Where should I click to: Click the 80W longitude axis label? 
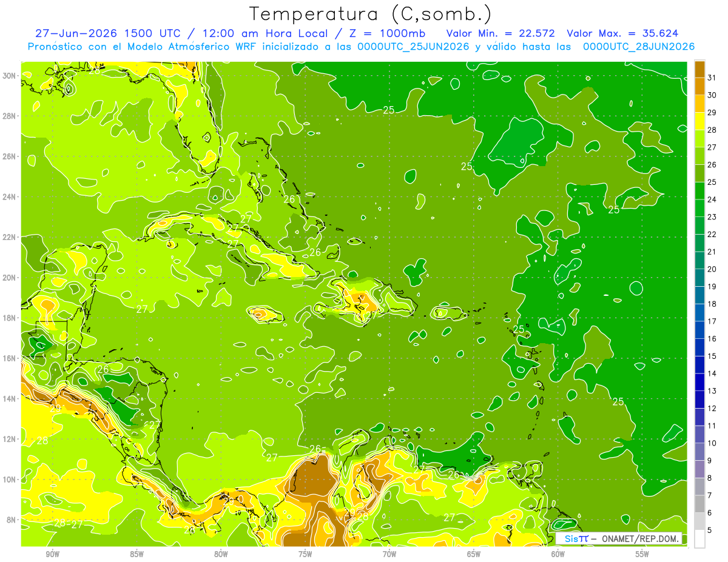pyautogui.click(x=221, y=554)
